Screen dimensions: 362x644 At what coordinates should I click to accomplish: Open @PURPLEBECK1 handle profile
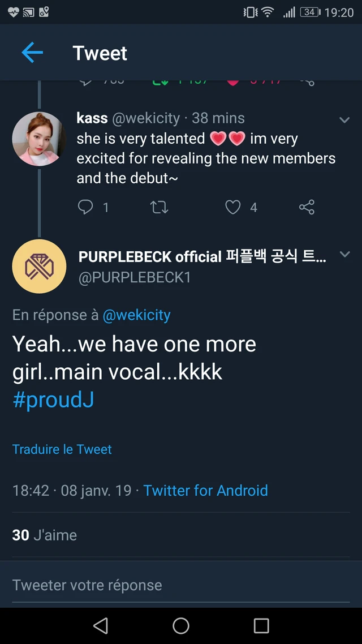pyautogui.click(x=135, y=277)
